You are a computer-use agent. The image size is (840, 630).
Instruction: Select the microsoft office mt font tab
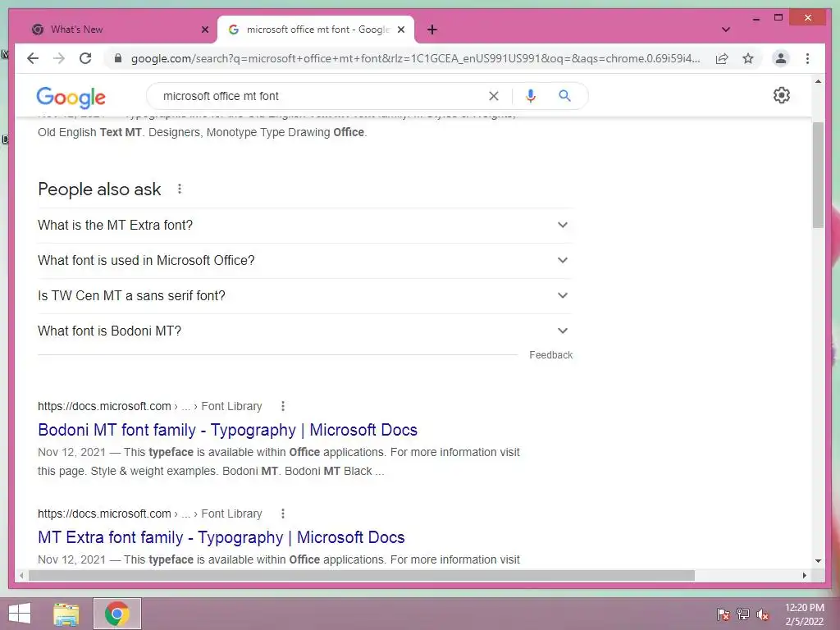(316, 30)
